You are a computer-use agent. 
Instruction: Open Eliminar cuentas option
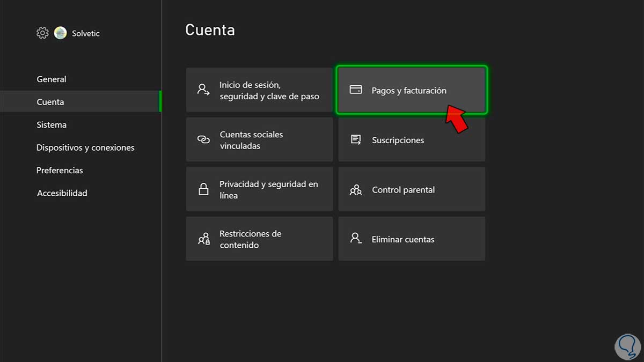[403, 240]
